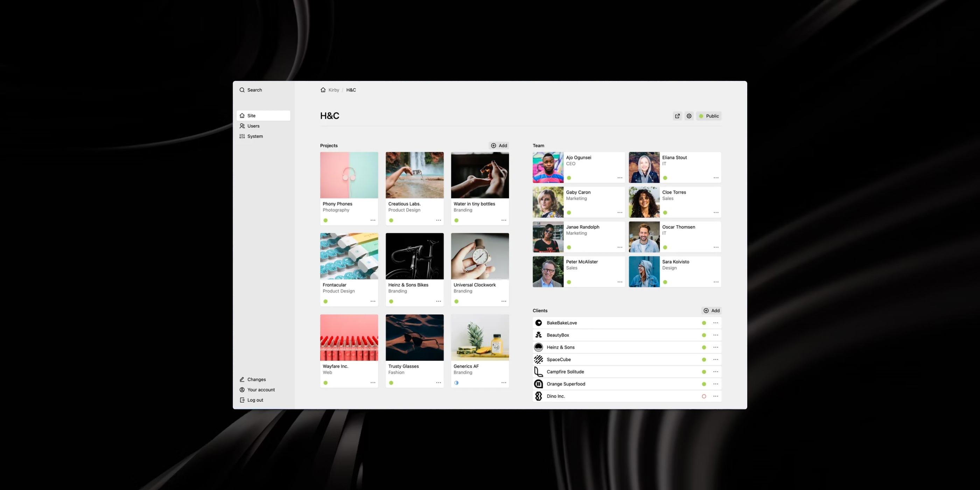Open the three-dot menu for Ajo Ogunsei

(620, 178)
